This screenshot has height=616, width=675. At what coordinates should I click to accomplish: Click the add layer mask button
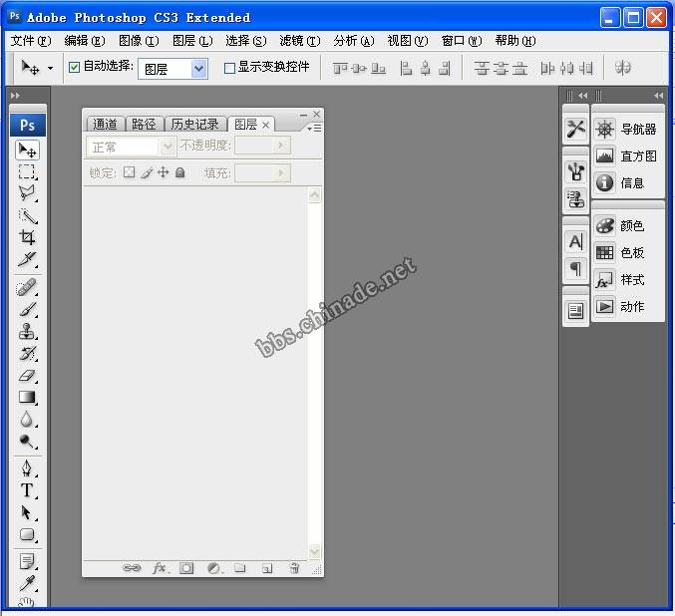(186, 568)
